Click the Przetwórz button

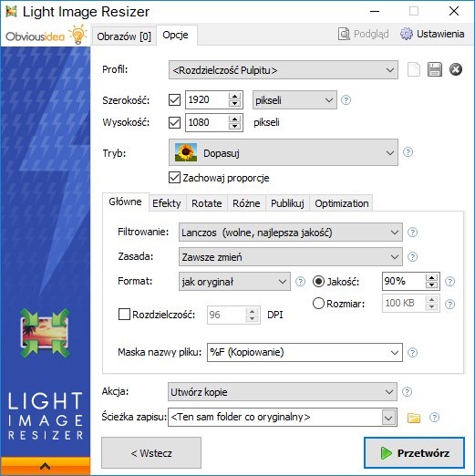(x=414, y=453)
